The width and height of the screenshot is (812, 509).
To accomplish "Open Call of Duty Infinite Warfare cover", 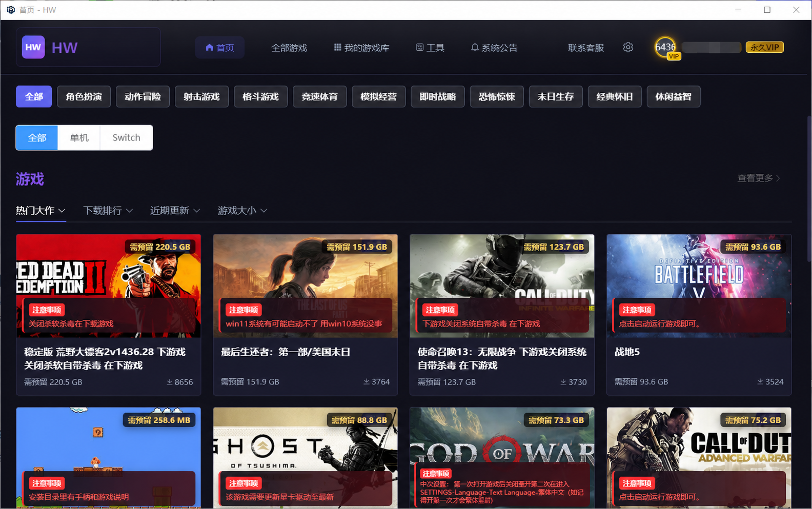I will tap(502, 286).
